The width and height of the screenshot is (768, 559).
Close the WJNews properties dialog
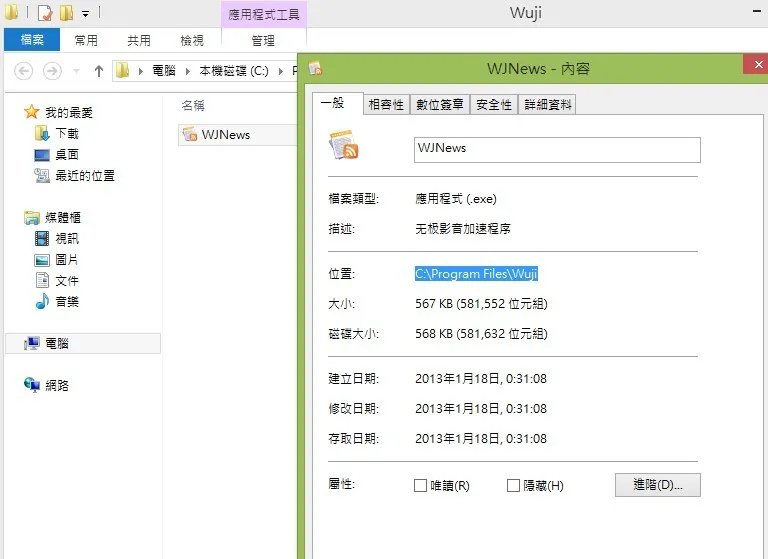757,64
